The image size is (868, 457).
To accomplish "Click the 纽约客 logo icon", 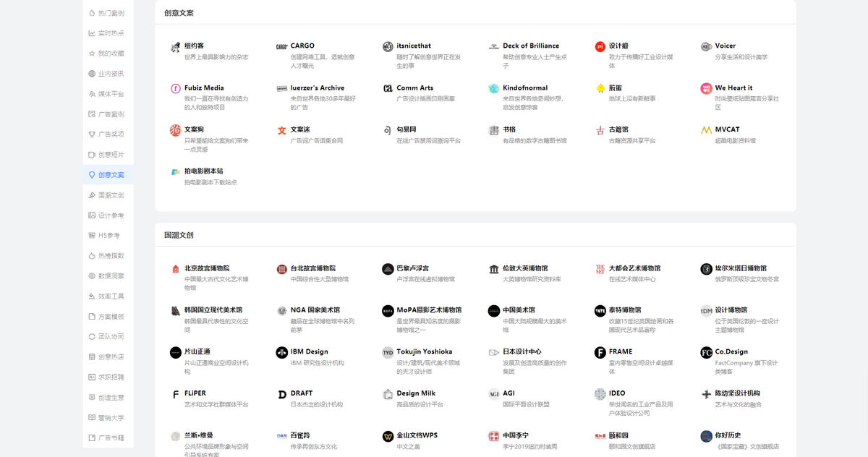I will coord(176,46).
